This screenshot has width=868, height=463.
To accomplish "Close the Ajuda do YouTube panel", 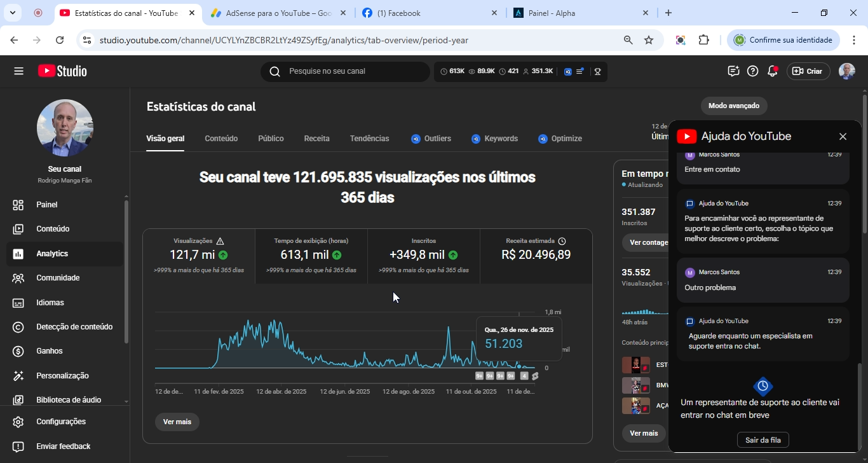I will (x=843, y=137).
